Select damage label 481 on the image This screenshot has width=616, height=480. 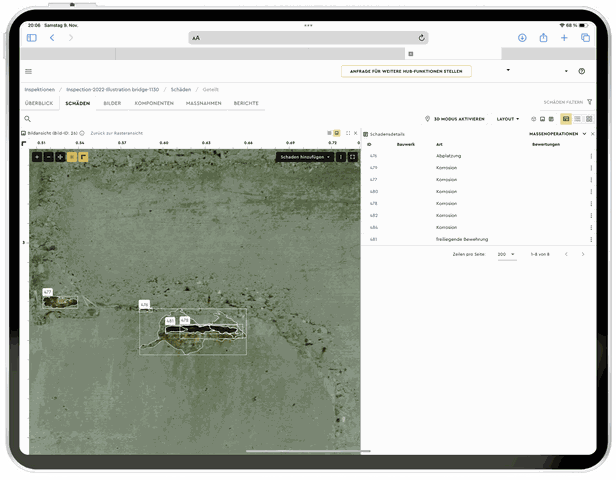click(x=170, y=321)
